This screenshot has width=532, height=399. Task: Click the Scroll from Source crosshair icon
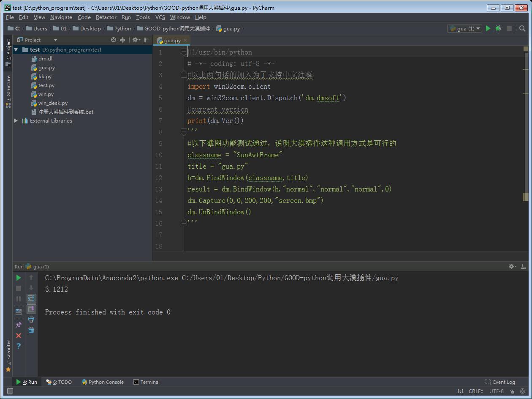tap(113, 40)
